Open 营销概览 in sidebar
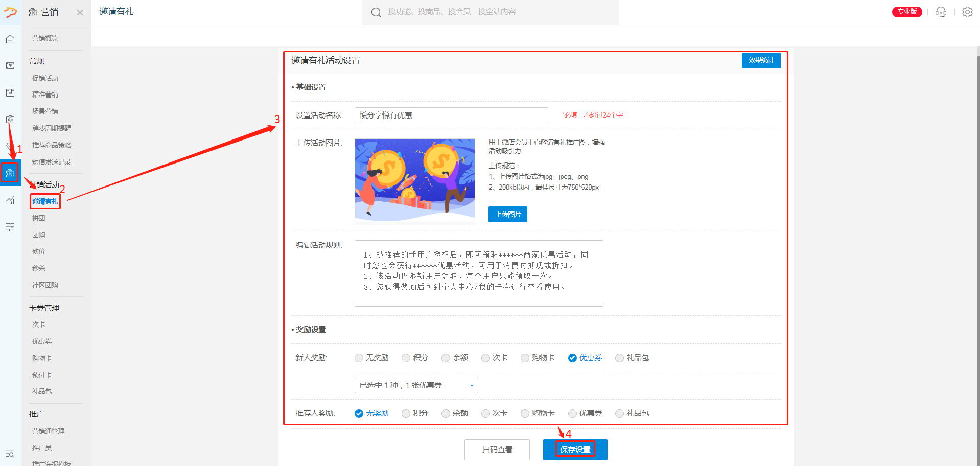Viewport: 980px width, 466px height. pos(45,38)
